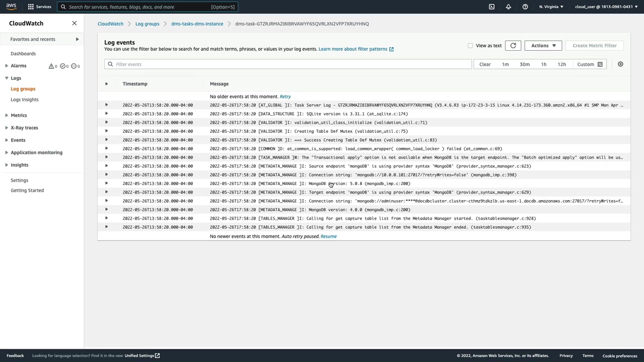Click the Message column header
Screen dimensions: 644x362
pyautogui.click(x=219, y=84)
